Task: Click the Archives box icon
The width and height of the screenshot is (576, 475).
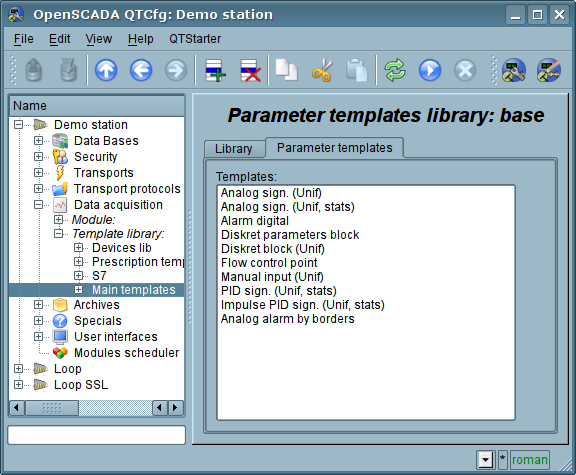Action: click(x=60, y=305)
